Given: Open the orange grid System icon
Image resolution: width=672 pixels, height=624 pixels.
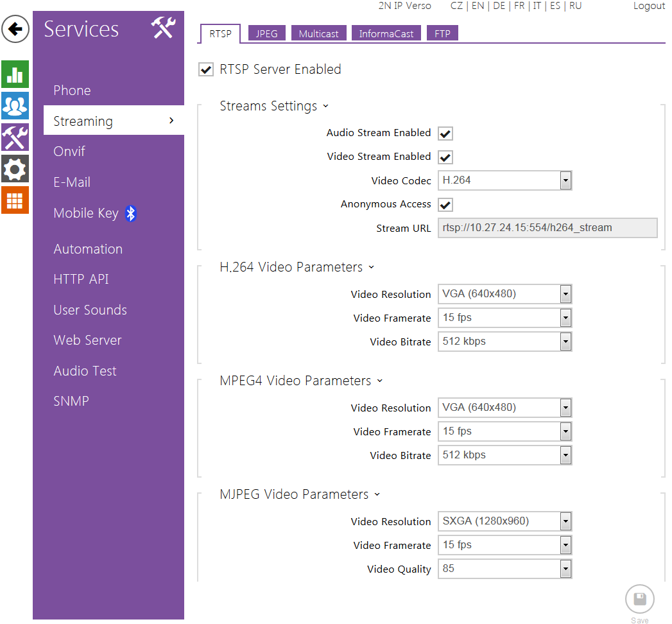Looking at the screenshot, I should coord(15,200).
